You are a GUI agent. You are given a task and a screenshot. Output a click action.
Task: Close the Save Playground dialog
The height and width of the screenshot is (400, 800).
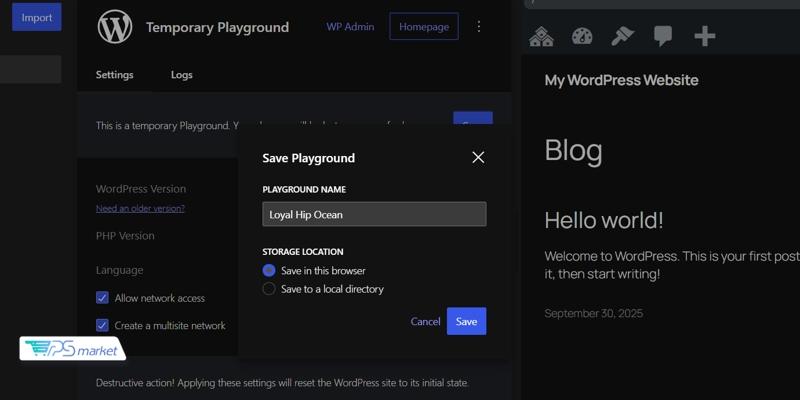click(478, 157)
